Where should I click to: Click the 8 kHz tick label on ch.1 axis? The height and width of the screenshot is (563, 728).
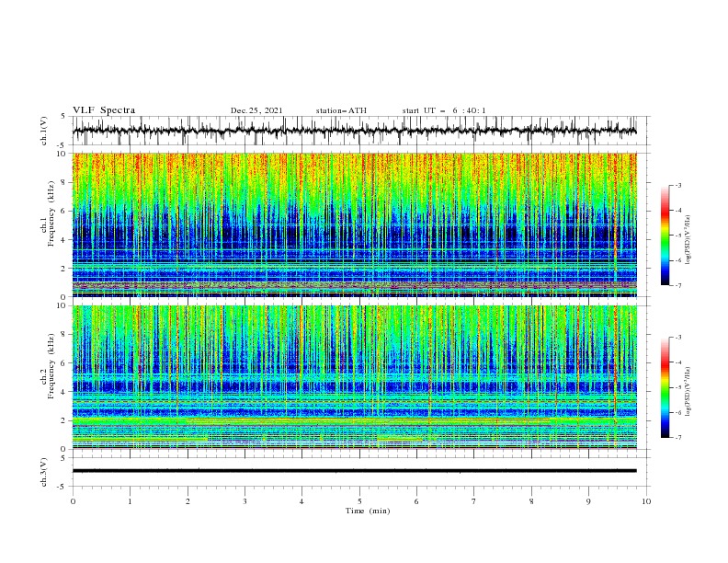(63, 182)
